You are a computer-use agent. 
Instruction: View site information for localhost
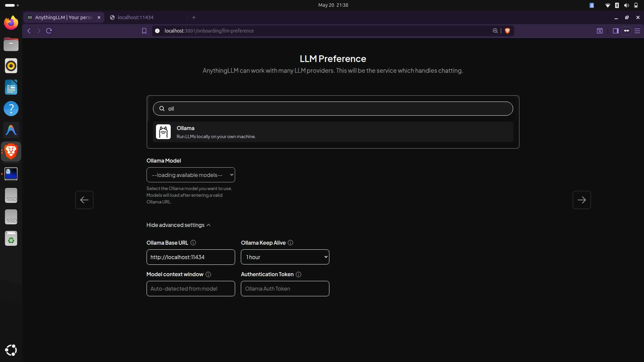(x=157, y=31)
